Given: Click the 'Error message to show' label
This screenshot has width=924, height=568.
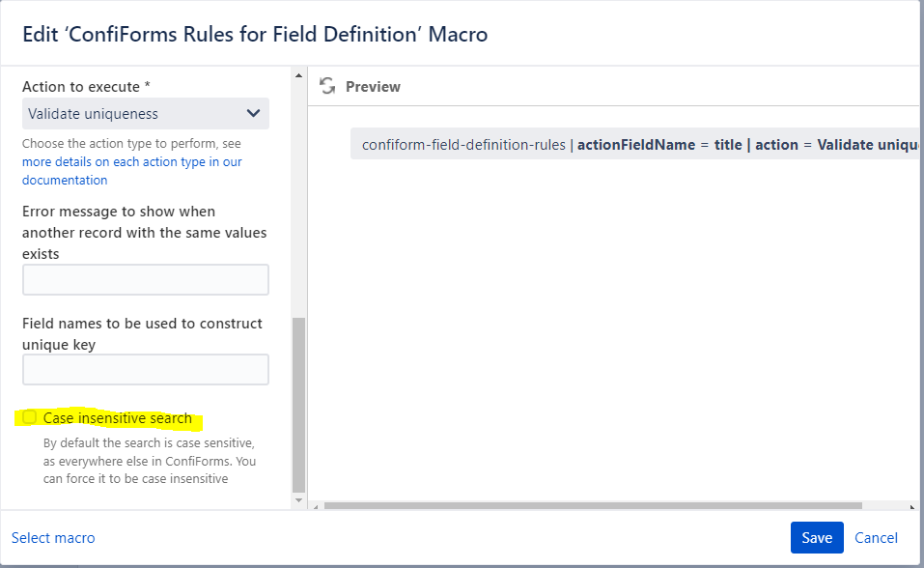Looking at the screenshot, I should (x=145, y=233).
